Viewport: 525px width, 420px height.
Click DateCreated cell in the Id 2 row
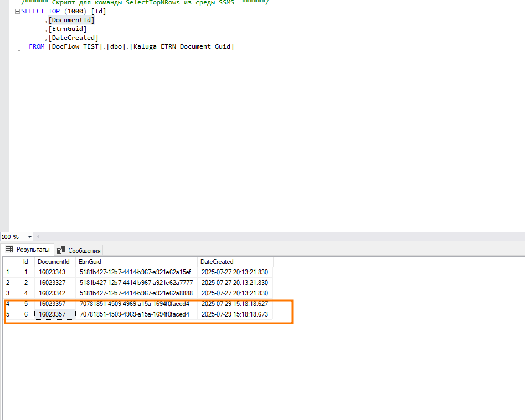tap(235, 283)
